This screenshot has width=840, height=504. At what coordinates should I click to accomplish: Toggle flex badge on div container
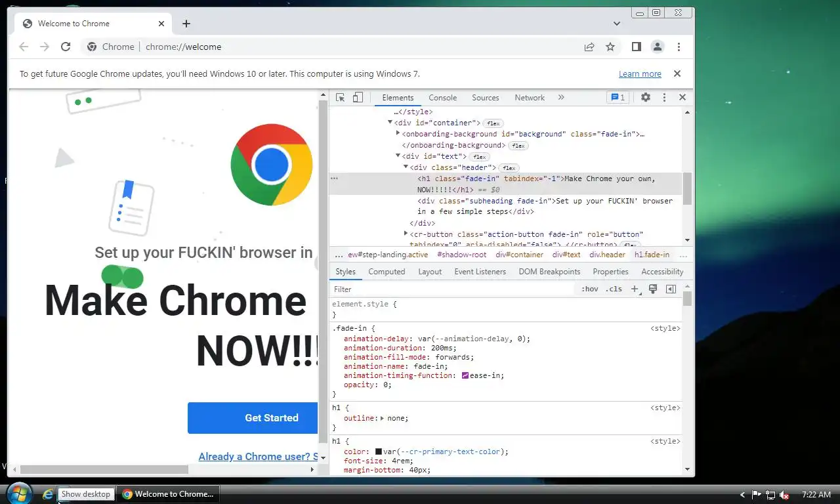pyautogui.click(x=493, y=123)
